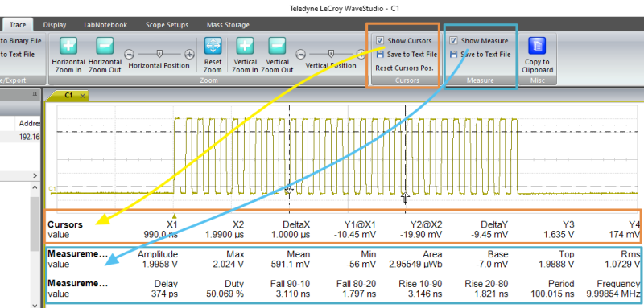Click the measure Save to Text File disk icon
This screenshot has width=644, height=308.
click(x=453, y=54)
